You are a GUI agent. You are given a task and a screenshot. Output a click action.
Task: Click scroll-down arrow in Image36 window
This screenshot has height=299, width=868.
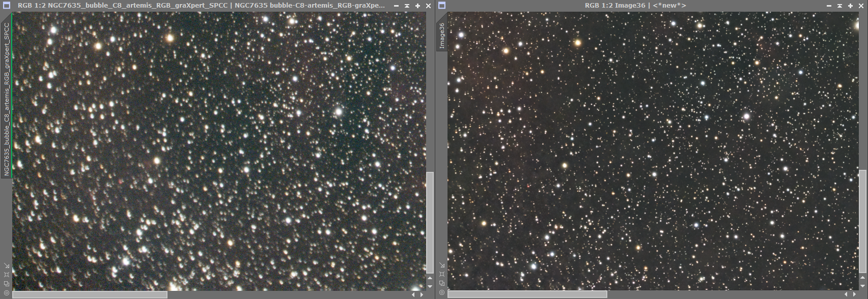862,286
